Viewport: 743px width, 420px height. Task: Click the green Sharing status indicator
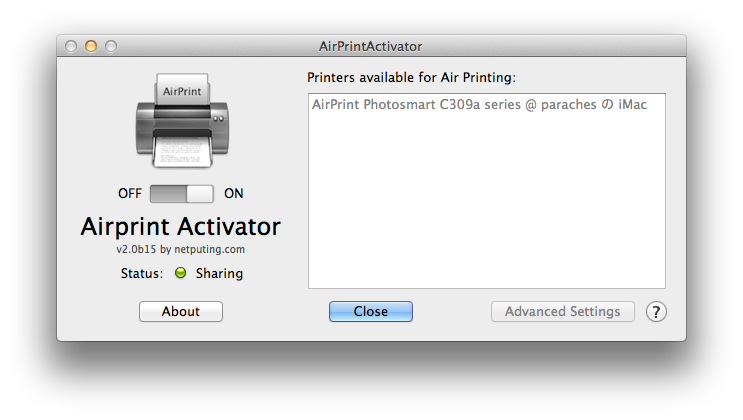pos(181,273)
